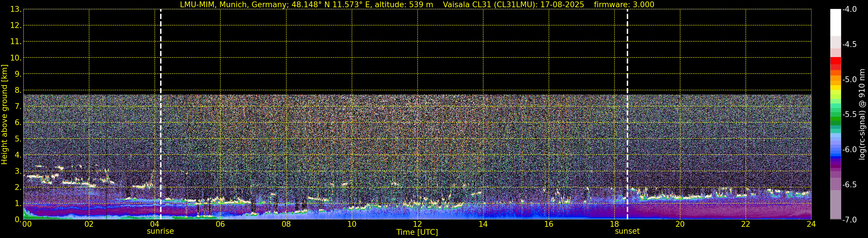Select the 'sunset' label below the time axis
This screenshot has height=238, width=868.
(x=627, y=231)
